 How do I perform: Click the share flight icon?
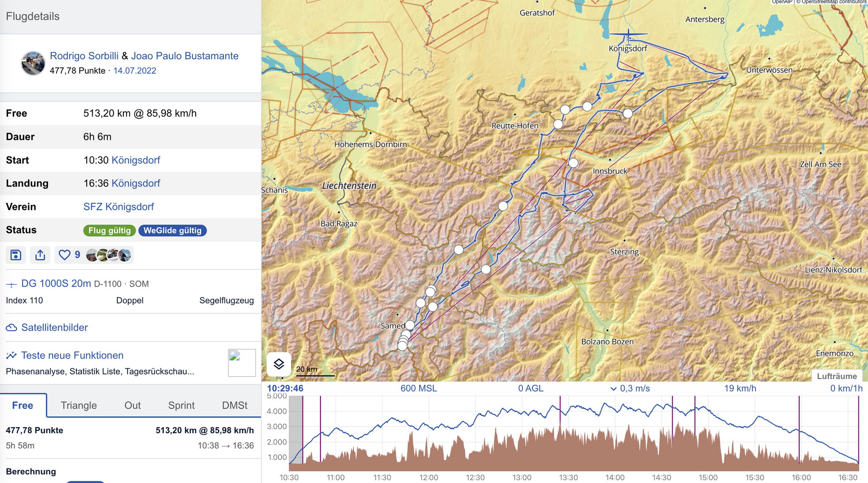[x=40, y=255]
